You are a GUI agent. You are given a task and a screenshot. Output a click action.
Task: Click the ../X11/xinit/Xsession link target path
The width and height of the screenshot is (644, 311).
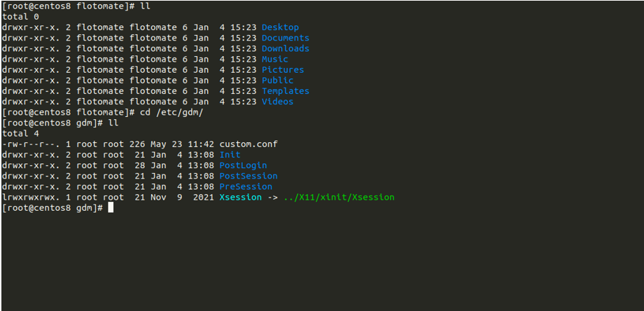coord(339,198)
